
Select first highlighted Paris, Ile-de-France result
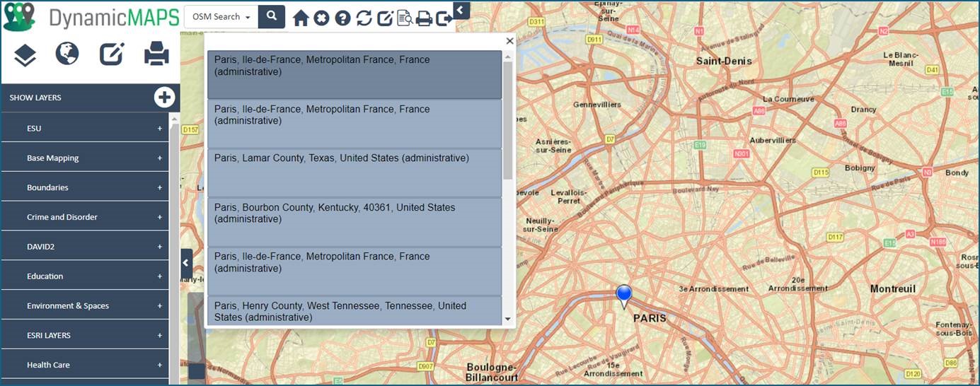354,74
